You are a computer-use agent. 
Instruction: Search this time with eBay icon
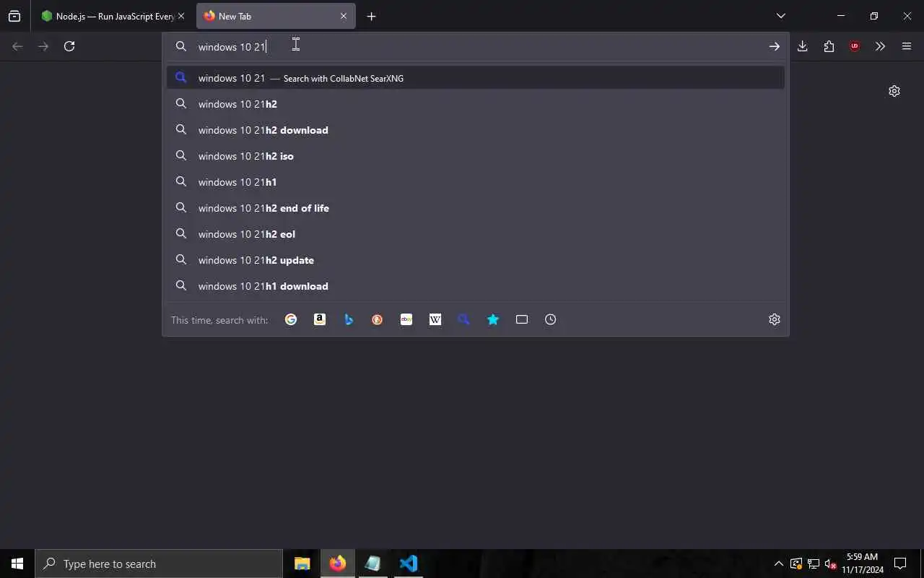coord(406,319)
